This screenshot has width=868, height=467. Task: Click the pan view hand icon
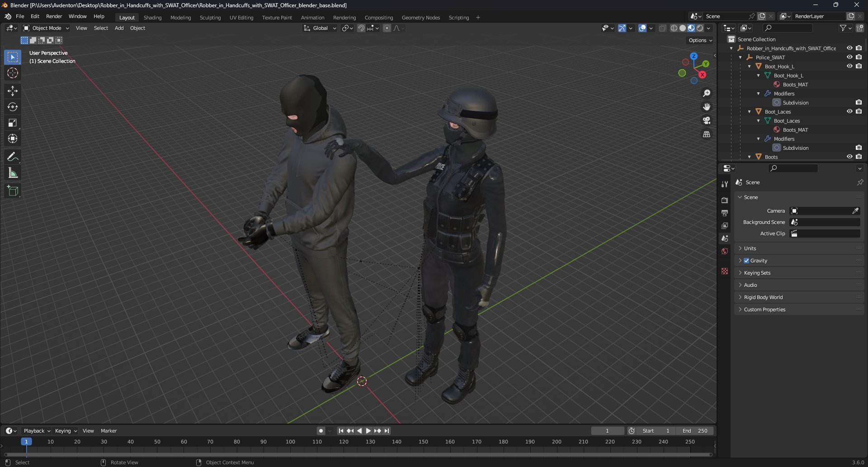[x=707, y=107]
